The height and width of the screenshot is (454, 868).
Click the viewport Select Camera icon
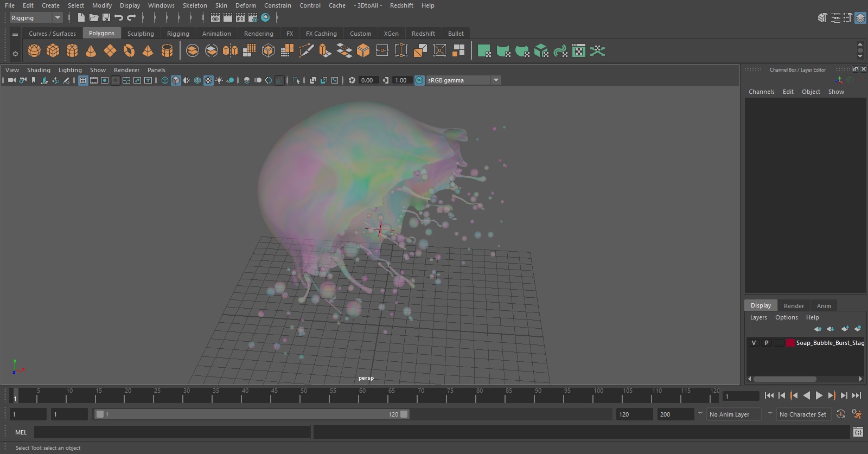(x=11, y=80)
